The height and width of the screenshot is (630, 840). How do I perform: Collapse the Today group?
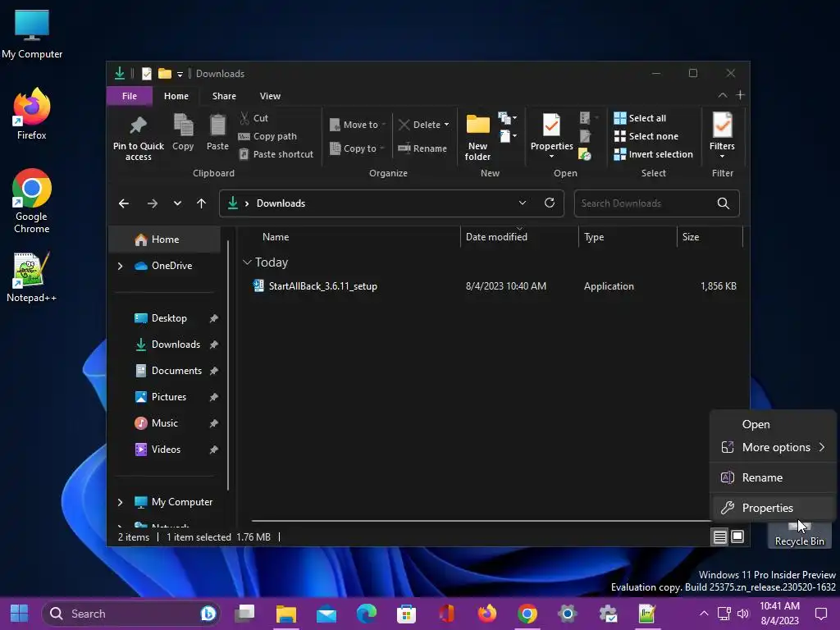tap(247, 262)
